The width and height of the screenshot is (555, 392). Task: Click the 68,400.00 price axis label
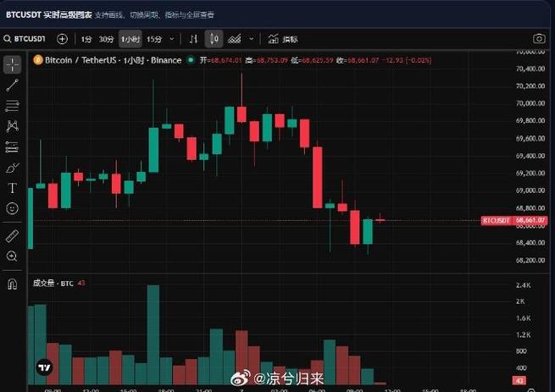point(530,243)
